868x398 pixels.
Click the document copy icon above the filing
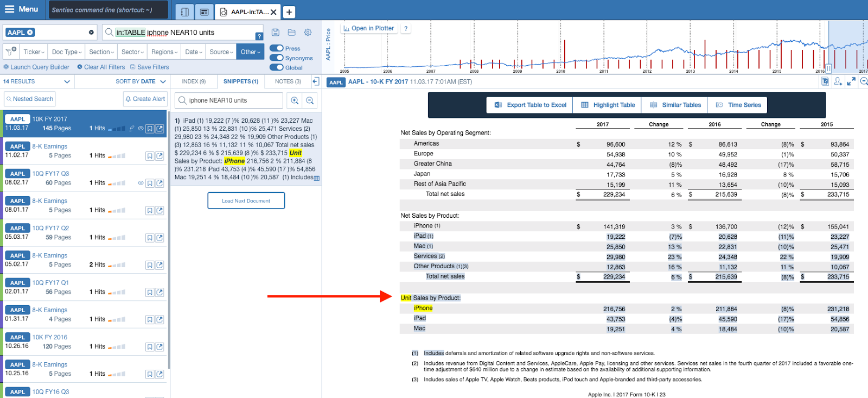point(825,81)
